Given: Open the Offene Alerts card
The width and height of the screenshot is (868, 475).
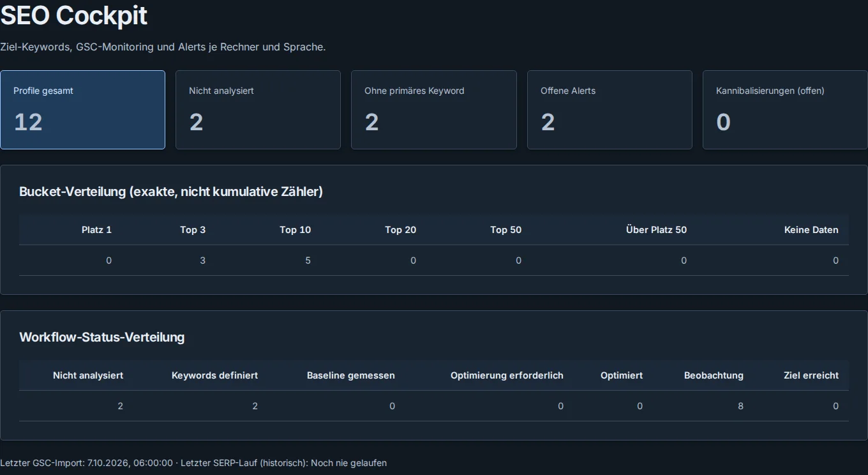Looking at the screenshot, I should 610,110.
